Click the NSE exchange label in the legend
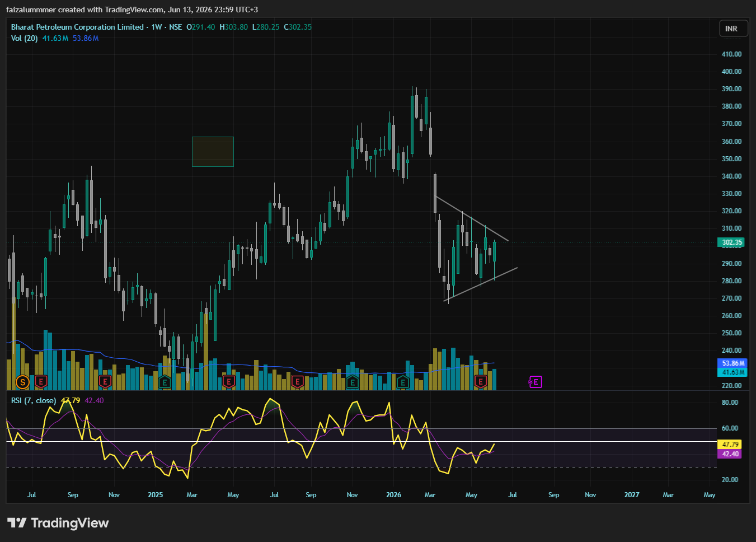This screenshot has width=756, height=542. pos(176,27)
